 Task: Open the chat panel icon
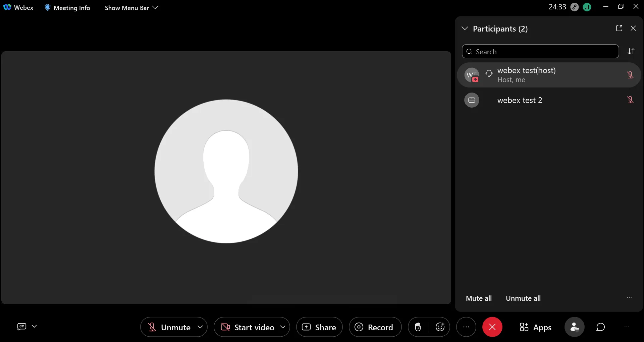click(600, 327)
